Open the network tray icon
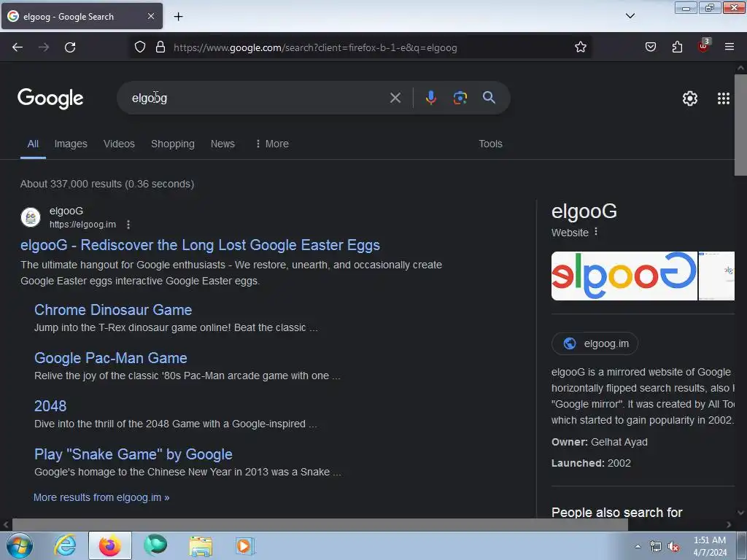747x560 pixels. (656, 547)
